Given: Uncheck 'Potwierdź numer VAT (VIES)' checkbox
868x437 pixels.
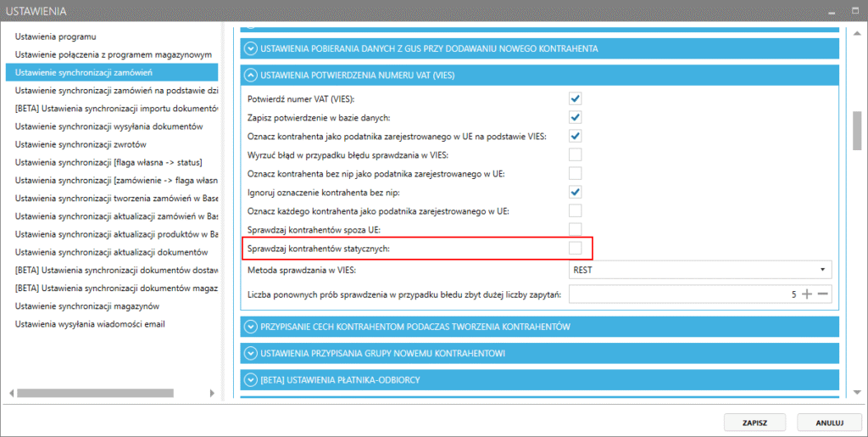Looking at the screenshot, I should 575,99.
